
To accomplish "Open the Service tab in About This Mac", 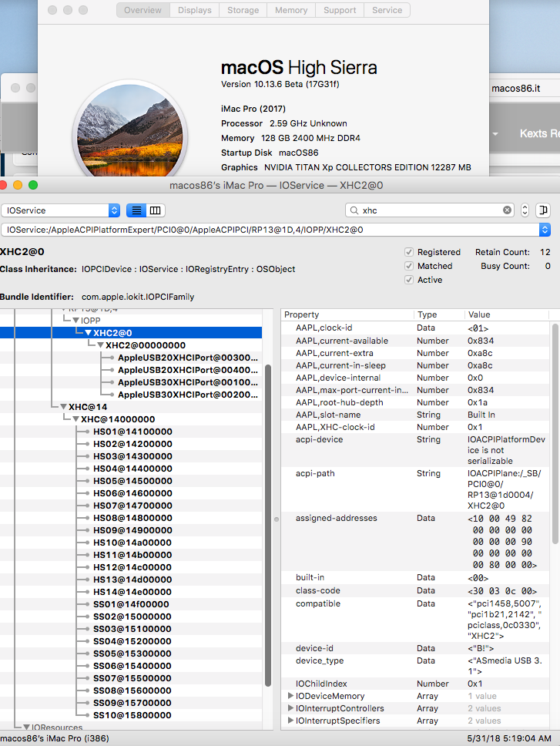I will (x=387, y=10).
